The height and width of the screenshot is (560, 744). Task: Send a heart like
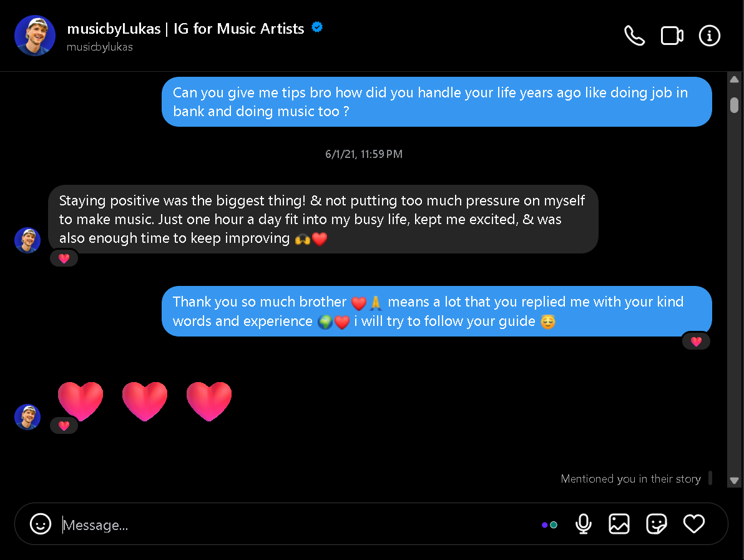click(x=694, y=524)
